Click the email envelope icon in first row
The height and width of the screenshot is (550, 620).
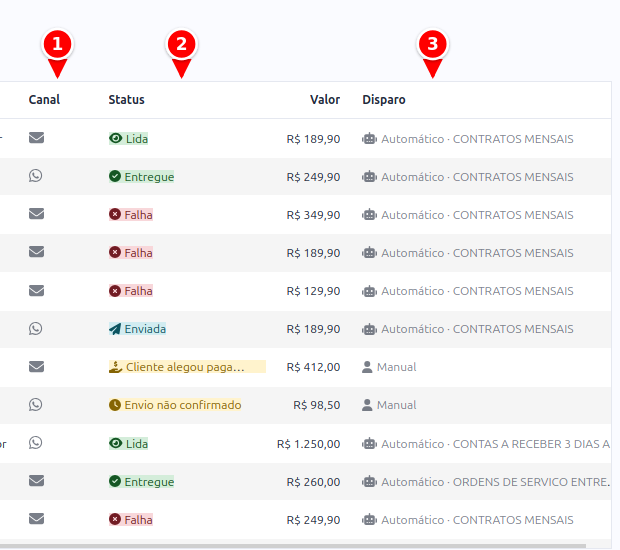36,138
